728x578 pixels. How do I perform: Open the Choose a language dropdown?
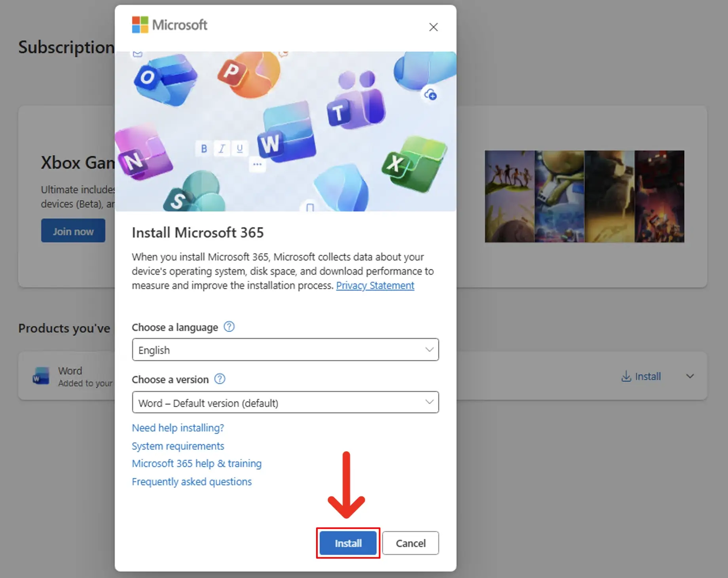click(285, 350)
